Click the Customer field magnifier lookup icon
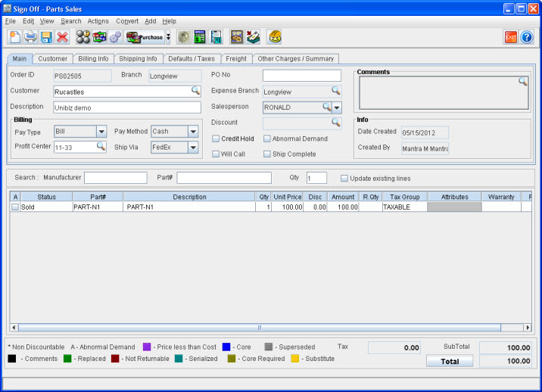Screen dimensions: 542x392 pos(195,91)
